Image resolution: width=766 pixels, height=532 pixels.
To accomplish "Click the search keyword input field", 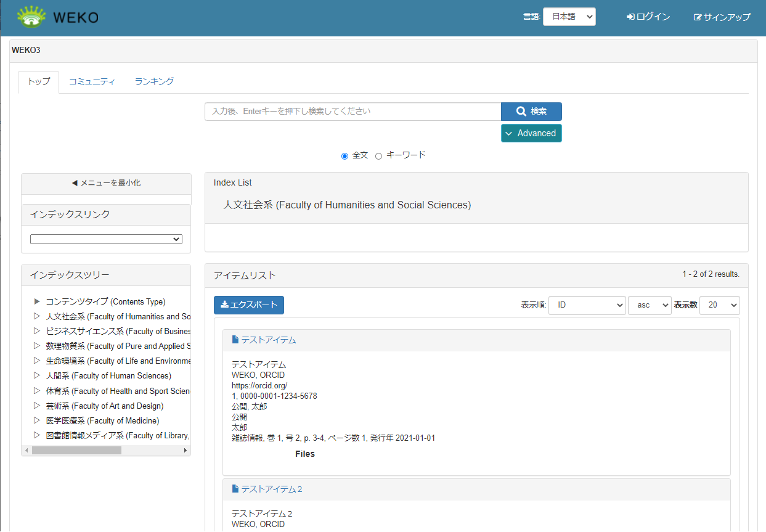I will click(x=352, y=112).
